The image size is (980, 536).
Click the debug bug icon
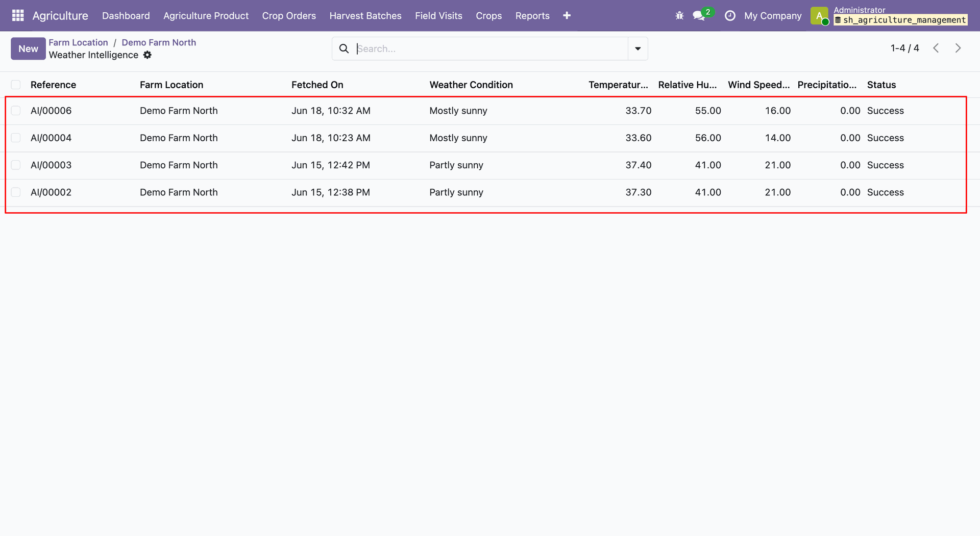(679, 16)
